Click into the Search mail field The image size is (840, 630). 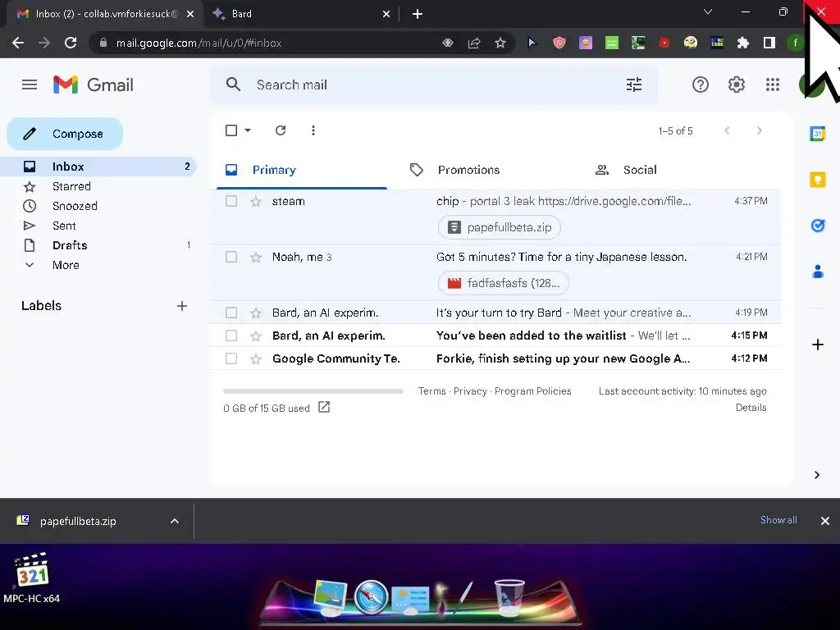pyautogui.click(x=434, y=84)
